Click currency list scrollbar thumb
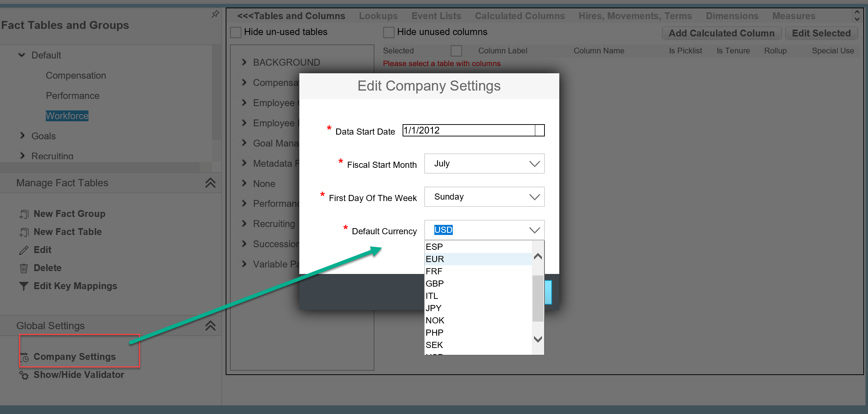 pyautogui.click(x=538, y=298)
